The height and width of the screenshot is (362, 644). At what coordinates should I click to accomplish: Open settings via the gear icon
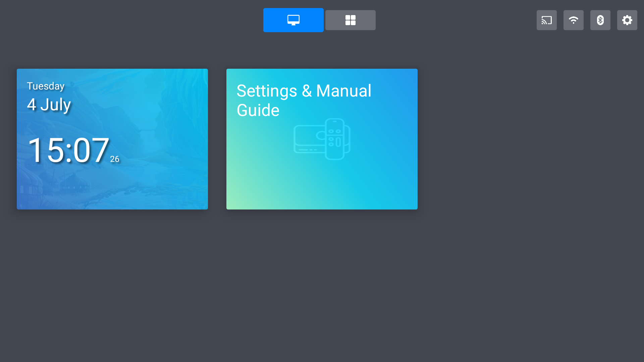coord(627,20)
